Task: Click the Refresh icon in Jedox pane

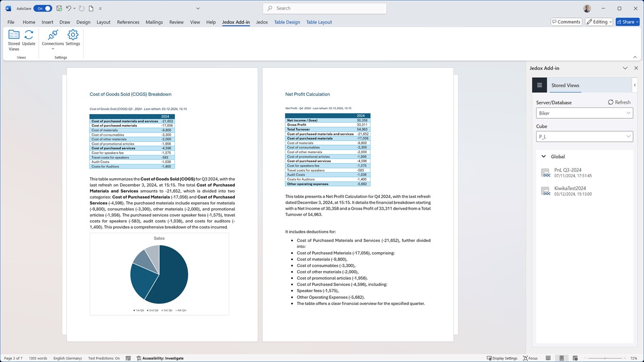Action: tap(619, 102)
